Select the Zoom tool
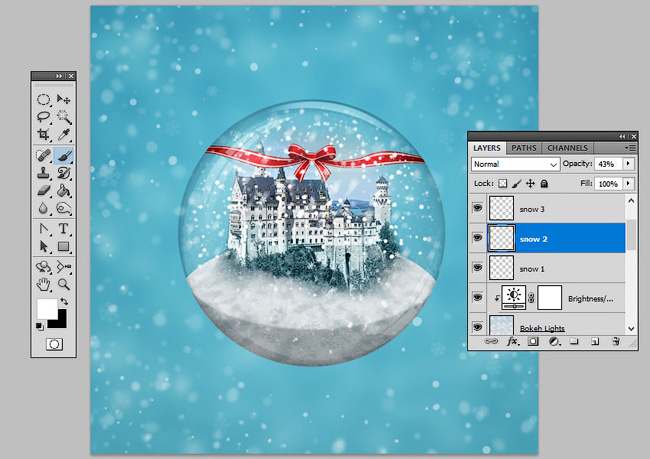This screenshot has height=459, width=650. point(63,284)
